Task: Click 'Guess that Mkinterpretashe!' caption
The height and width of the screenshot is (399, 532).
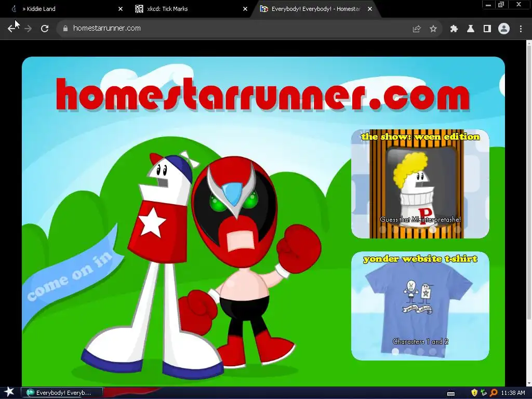Action: tap(420, 220)
